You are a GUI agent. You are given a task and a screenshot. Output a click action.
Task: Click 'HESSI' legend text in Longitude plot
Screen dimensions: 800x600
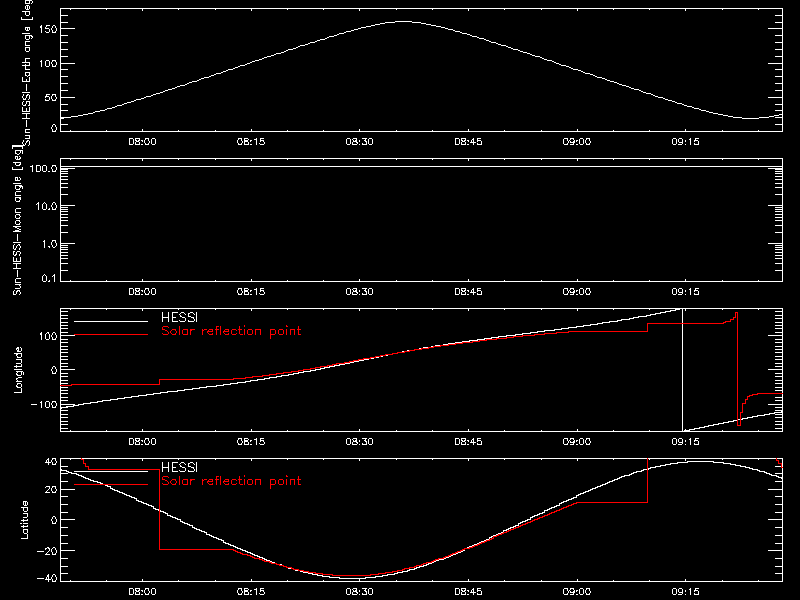point(179,317)
